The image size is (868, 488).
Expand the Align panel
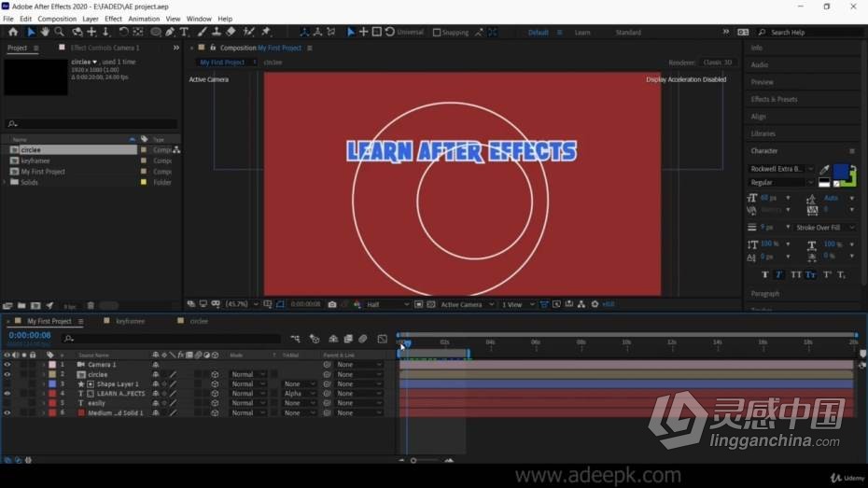click(x=759, y=117)
